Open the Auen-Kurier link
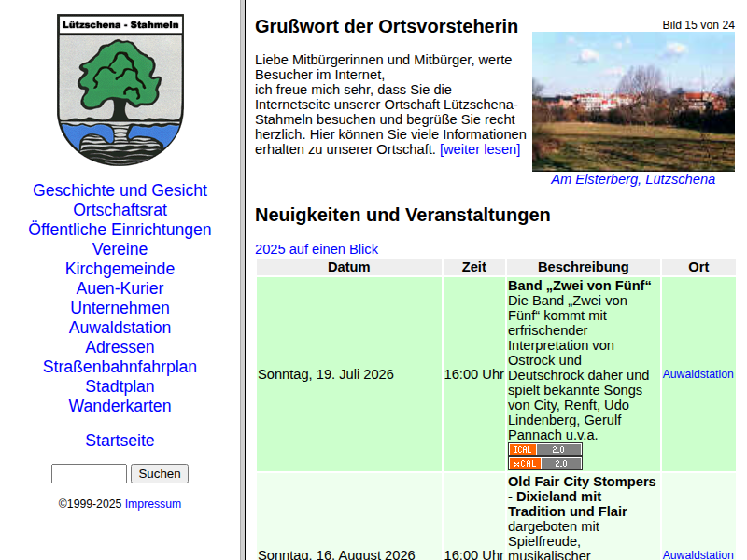747x560 pixels. point(120,288)
